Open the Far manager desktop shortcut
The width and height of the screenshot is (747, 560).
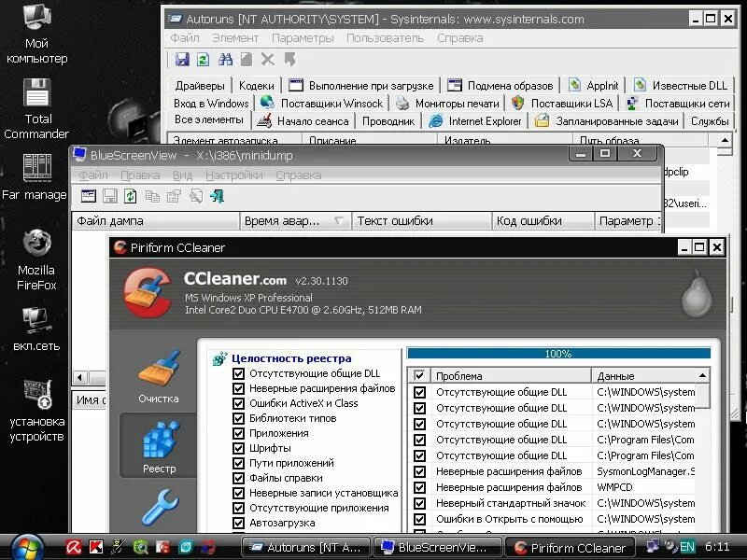(35, 177)
